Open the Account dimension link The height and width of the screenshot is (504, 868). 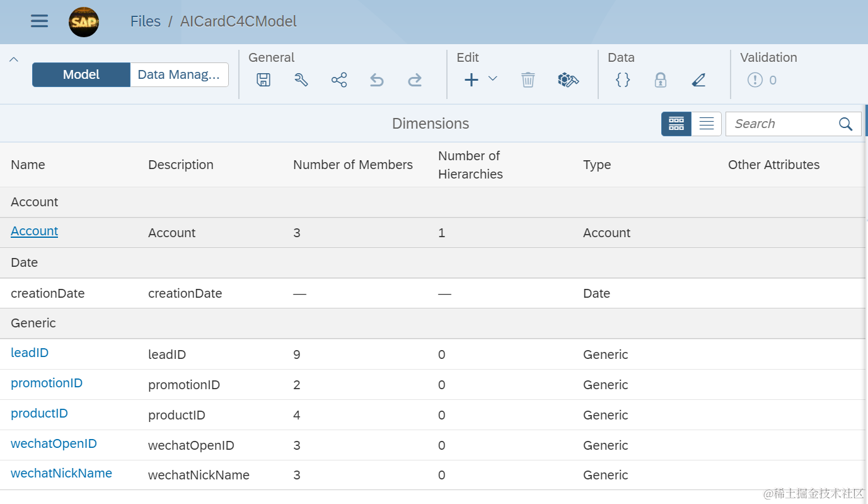(35, 231)
